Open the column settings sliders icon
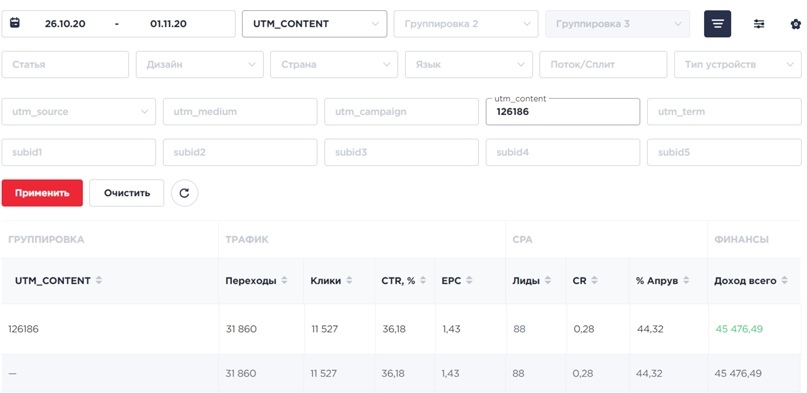This screenshot has height=393, width=807. click(759, 24)
